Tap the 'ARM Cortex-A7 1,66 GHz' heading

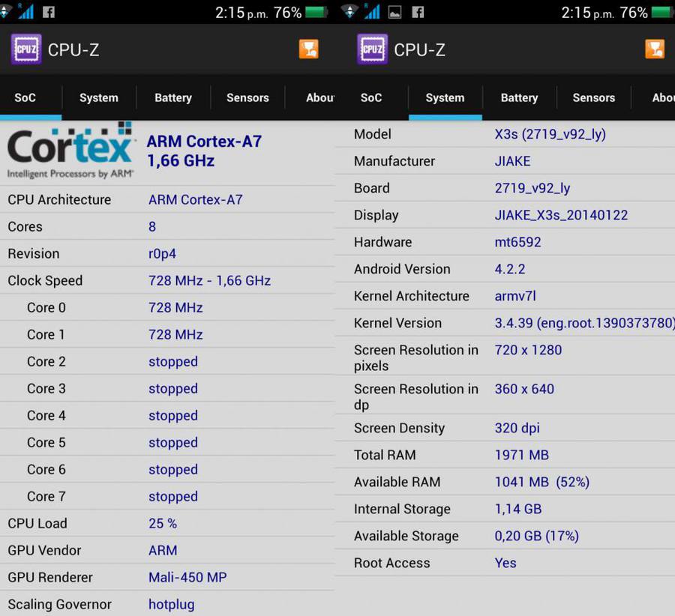point(204,151)
